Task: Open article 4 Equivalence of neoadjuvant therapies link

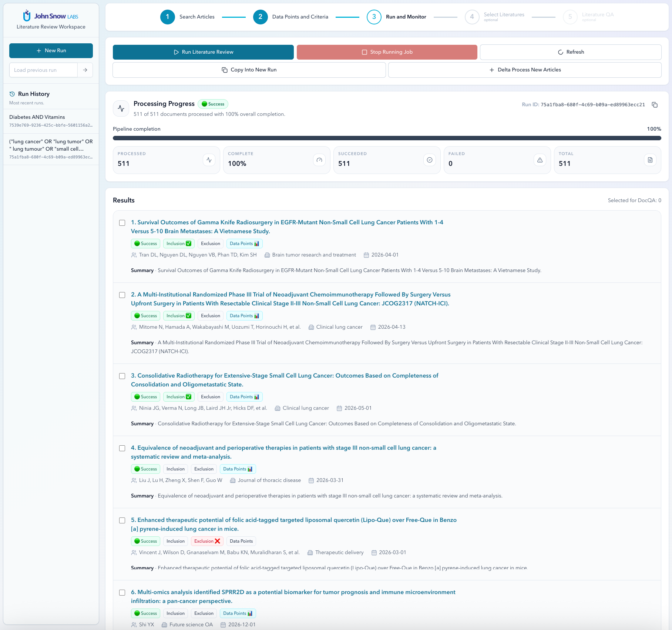Action: (x=283, y=452)
